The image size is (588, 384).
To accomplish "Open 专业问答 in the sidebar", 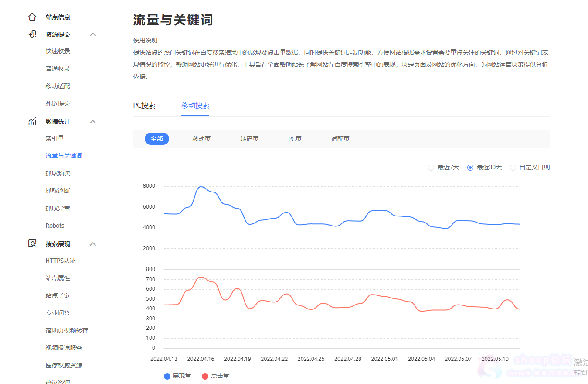I will tap(58, 313).
